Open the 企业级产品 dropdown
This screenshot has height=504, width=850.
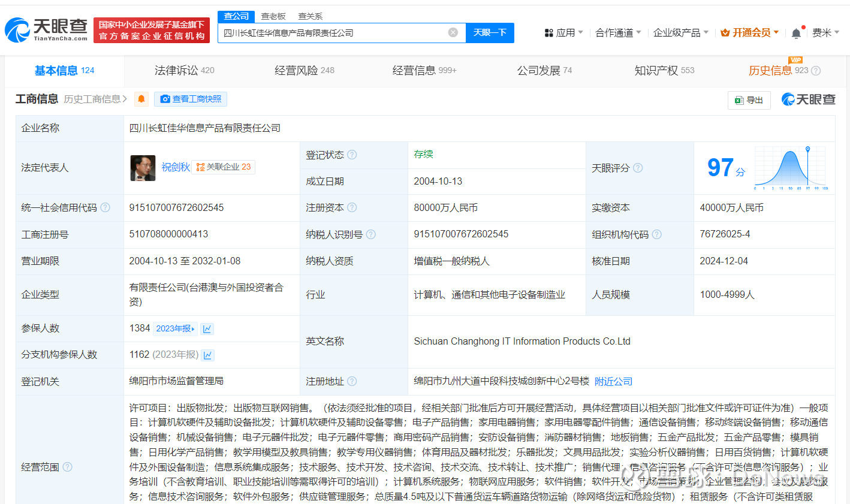coord(680,32)
